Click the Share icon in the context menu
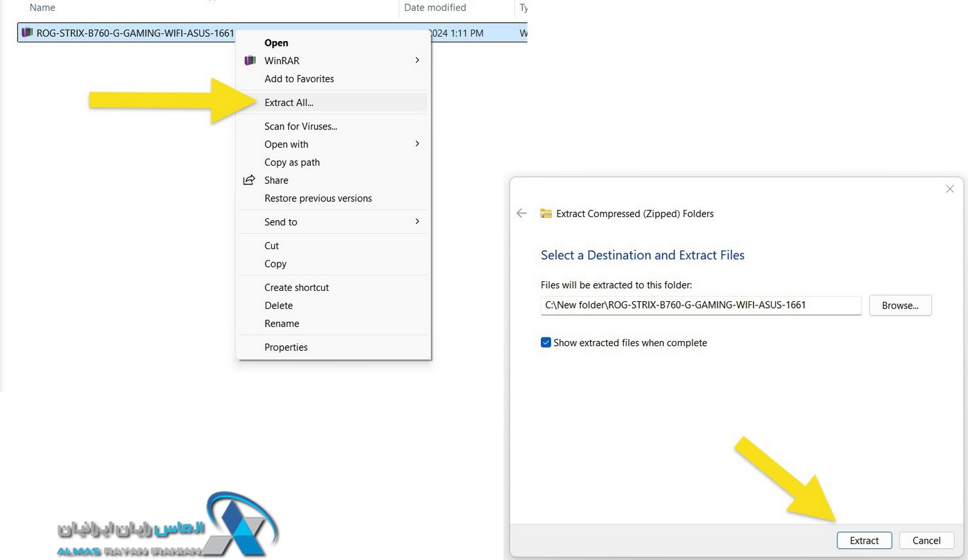968x560 pixels. click(249, 180)
